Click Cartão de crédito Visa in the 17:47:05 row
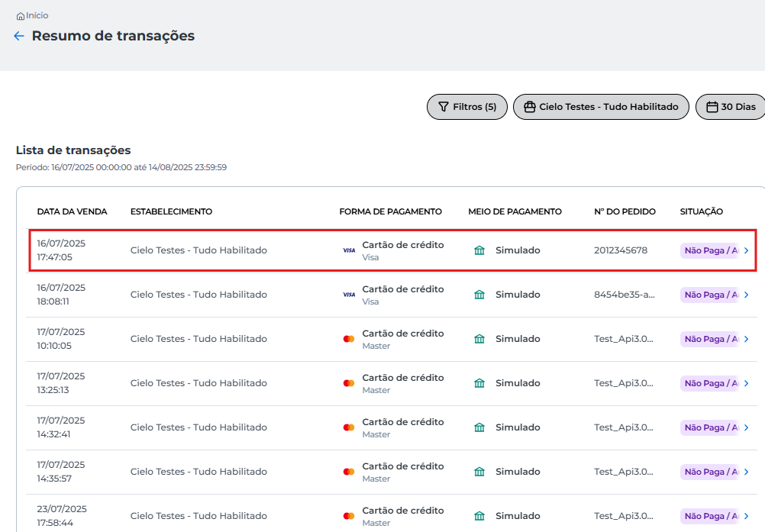Viewport: 765px width, 532px height. click(403, 250)
